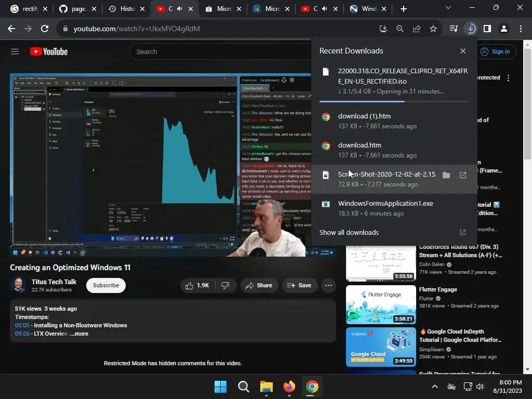The image size is (532, 399).
Task: Click the ISO download progress bar
Action: pyautogui.click(x=394, y=101)
